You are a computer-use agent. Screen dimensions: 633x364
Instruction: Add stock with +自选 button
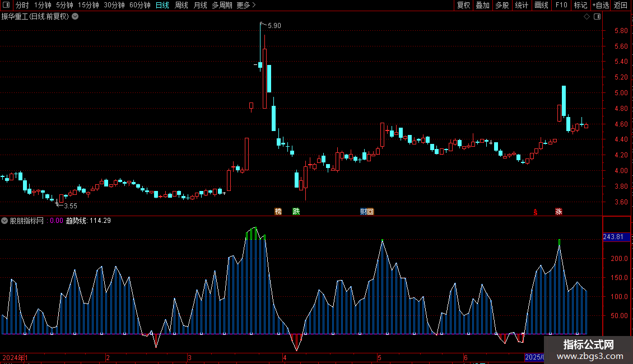point(601,5)
